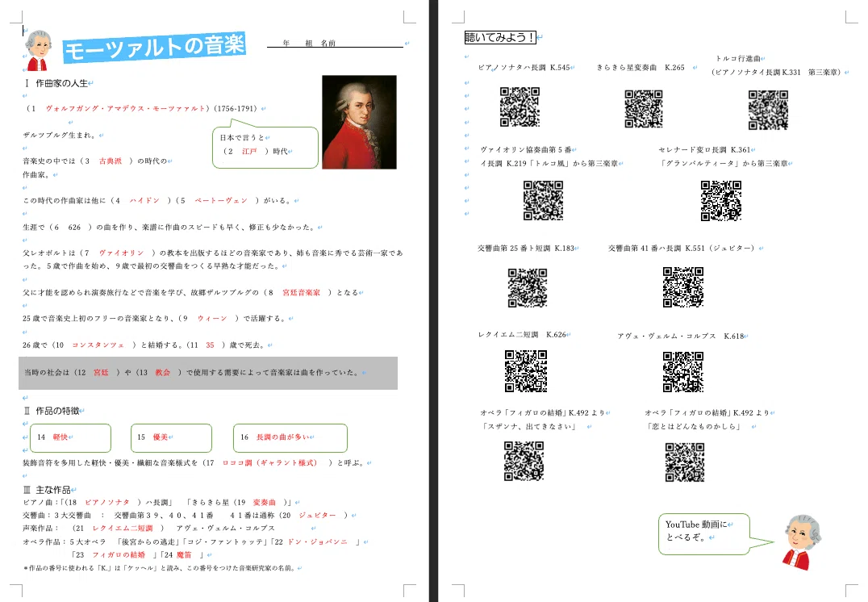
Task: Click QR code for 交響曲第25番 K.183
Action: [528, 288]
